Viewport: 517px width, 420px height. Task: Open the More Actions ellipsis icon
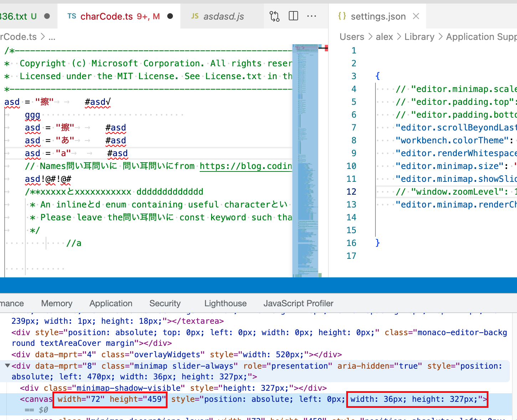[x=312, y=16]
